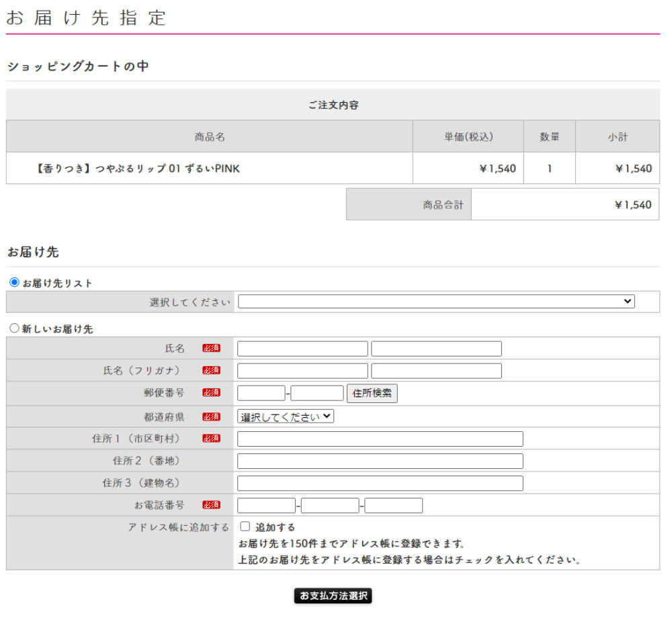Check the 追加する address book checkbox
This screenshot has height=622, width=672.
[245, 527]
